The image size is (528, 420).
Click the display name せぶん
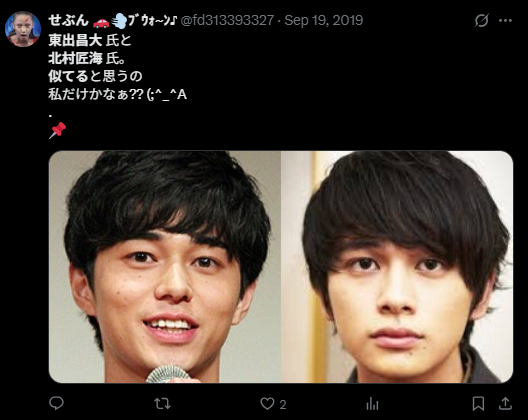tap(68, 21)
